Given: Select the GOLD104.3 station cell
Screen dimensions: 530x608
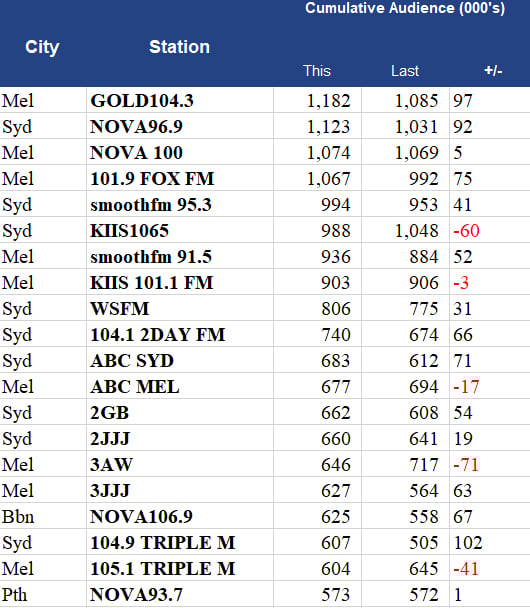Looking at the screenshot, I should click(180, 101).
